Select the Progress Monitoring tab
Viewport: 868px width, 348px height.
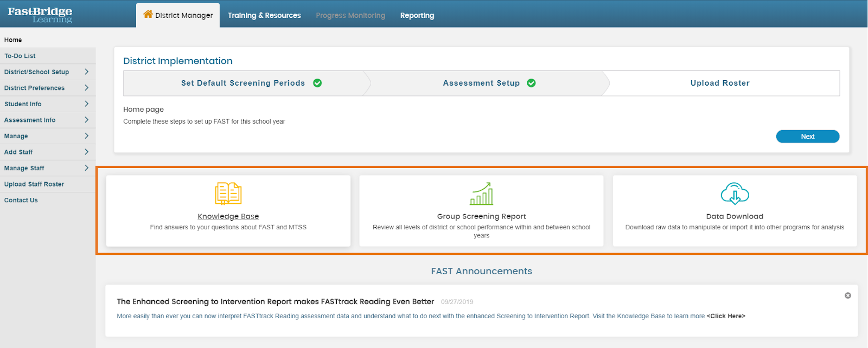click(x=350, y=15)
